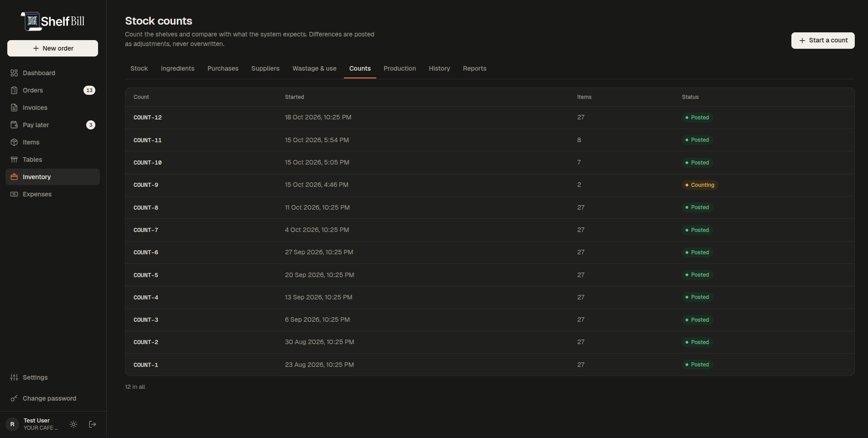Open the Production tab
This screenshot has height=438, width=868.
(x=400, y=68)
